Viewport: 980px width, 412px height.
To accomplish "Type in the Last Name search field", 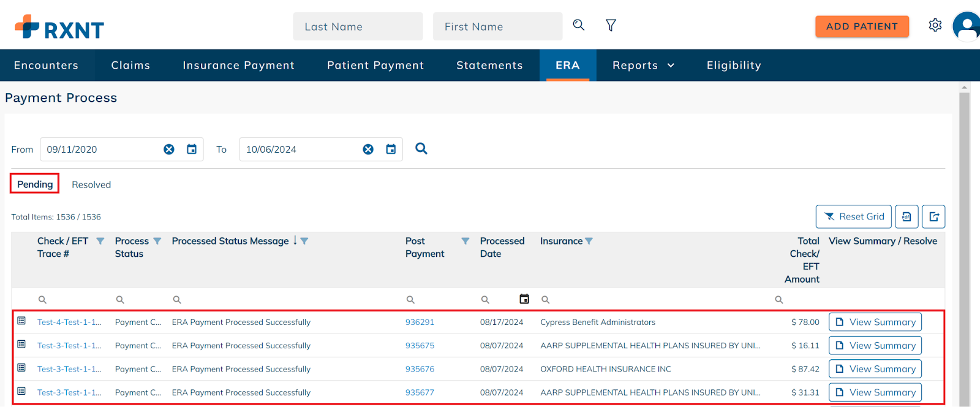I will (358, 27).
